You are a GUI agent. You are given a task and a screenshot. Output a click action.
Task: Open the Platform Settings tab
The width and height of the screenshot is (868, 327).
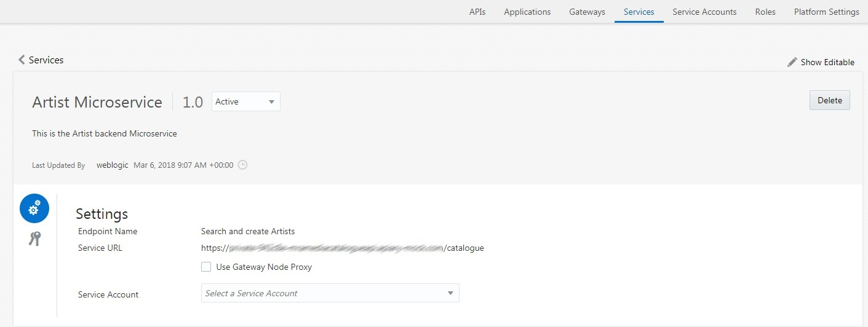pos(826,12)
